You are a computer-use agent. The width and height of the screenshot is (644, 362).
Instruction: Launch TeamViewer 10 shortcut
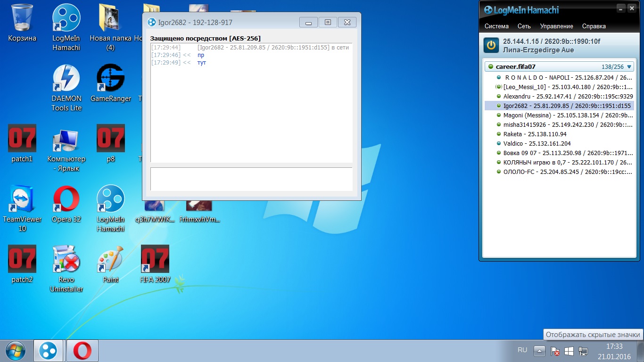[22, 208]
